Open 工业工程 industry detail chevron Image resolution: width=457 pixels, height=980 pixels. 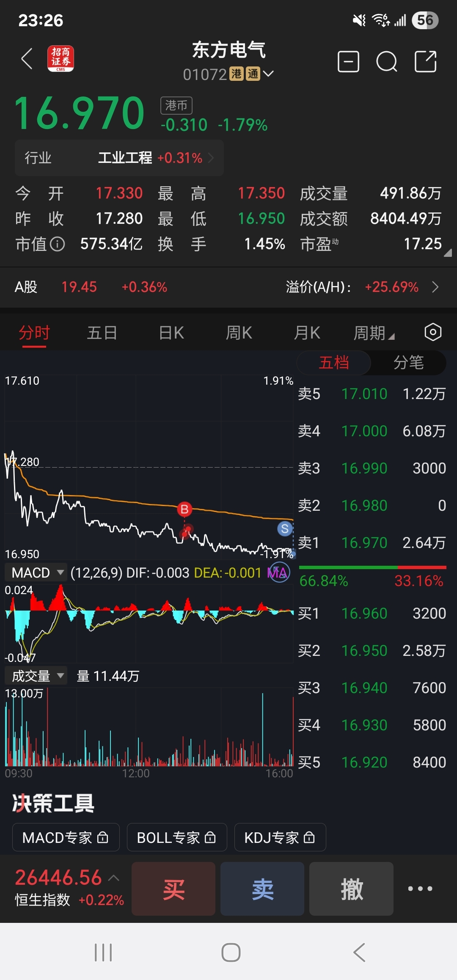click(x=211, y=158)
